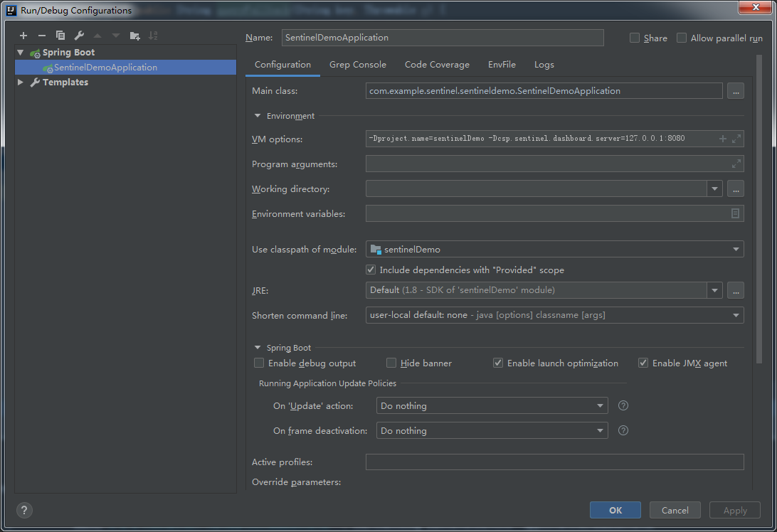
Task: Open Use classpath of module dropdown
Action: [x=736, y=249]
